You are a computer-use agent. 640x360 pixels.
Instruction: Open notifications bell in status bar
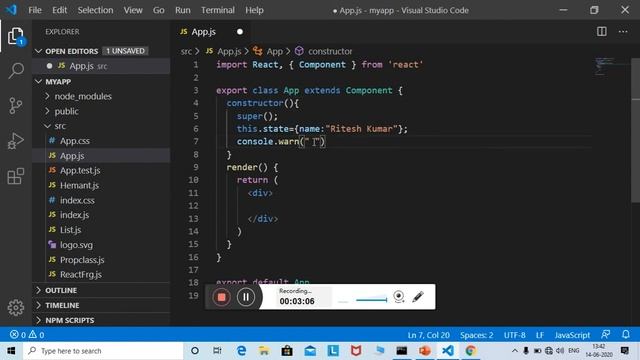(626, 335)
